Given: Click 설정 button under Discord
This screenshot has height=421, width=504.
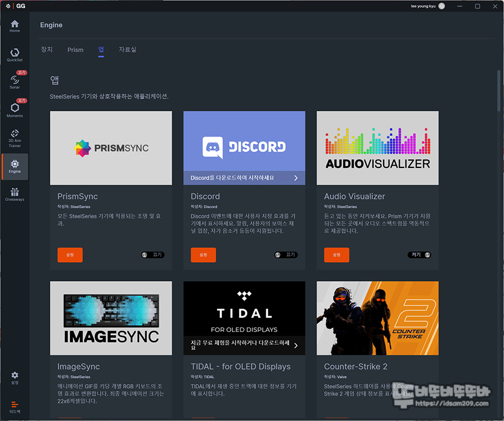Looking at the screenshot, I should click(x=203, y=255).
